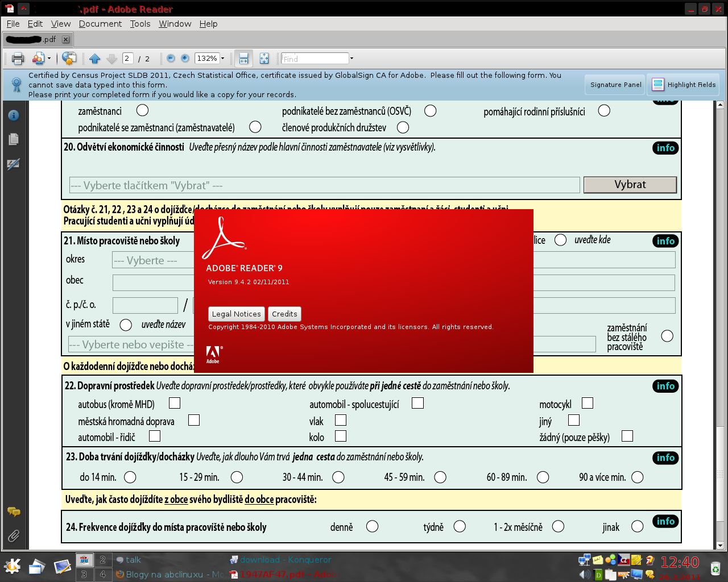The image size is (728, 582).
Task: Open the Attachments paperclip panel
Action: [14, 535]
